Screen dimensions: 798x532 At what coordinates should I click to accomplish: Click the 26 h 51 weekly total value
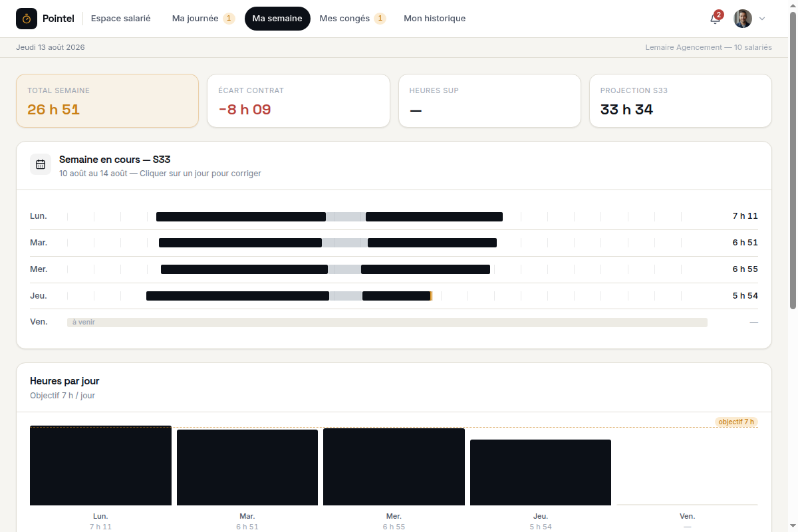pyautogui.click(x=54, y=110)
